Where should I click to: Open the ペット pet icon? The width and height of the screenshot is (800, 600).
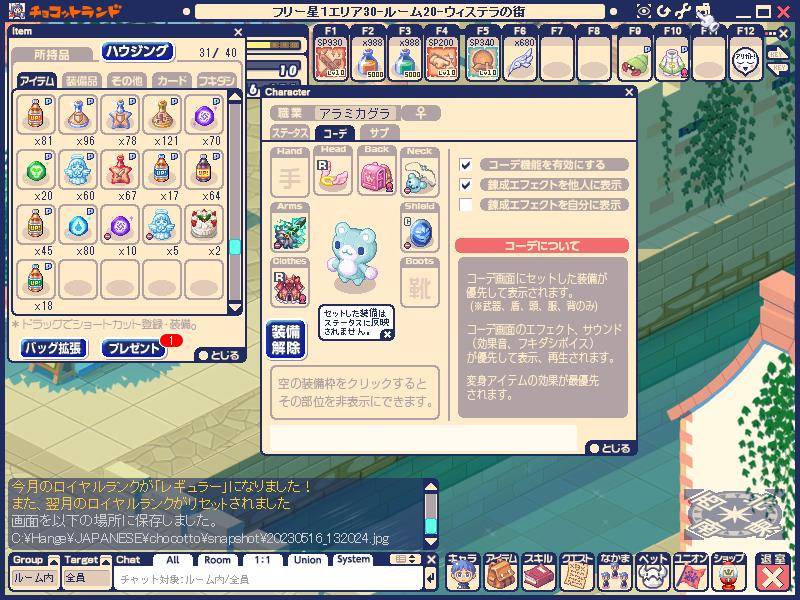(653, 572)
